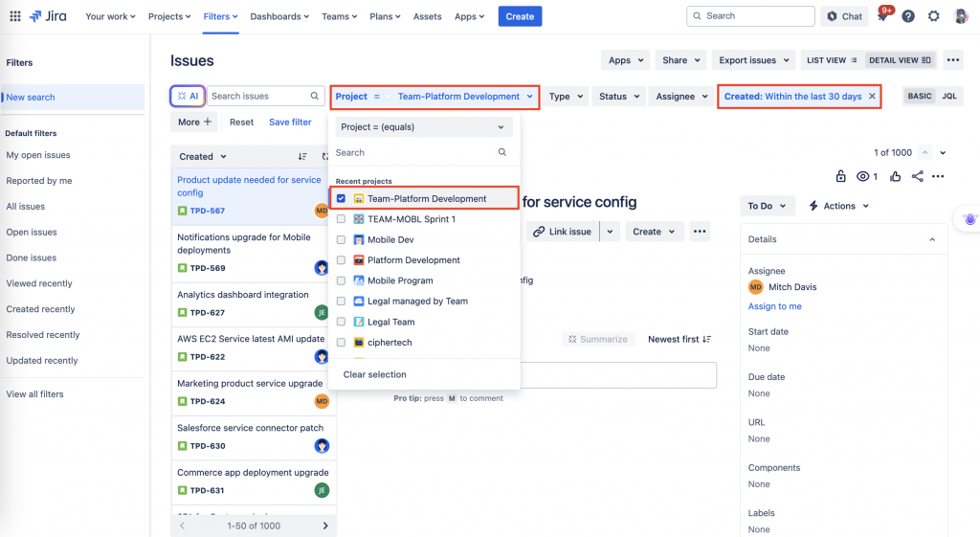980x537 pixels.
Task: Open My open issues filter
Action: coord(38,155)
